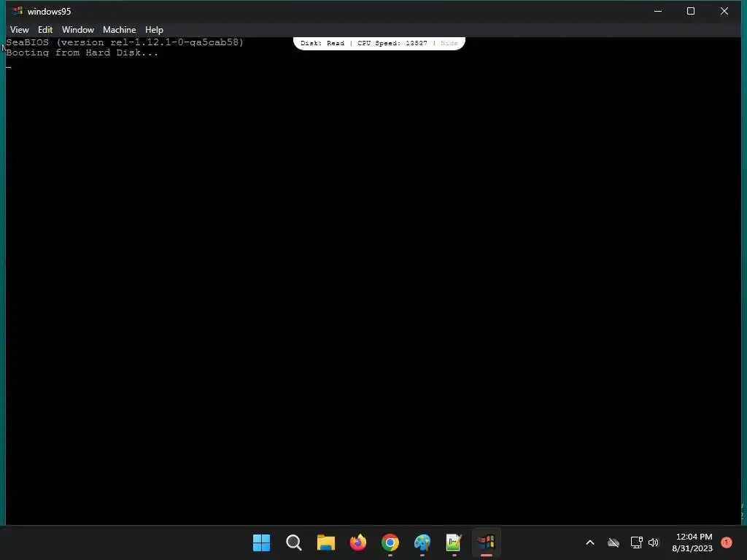
Task: Click the Booting from Hard Disk text
Action: tap(82, 52)
